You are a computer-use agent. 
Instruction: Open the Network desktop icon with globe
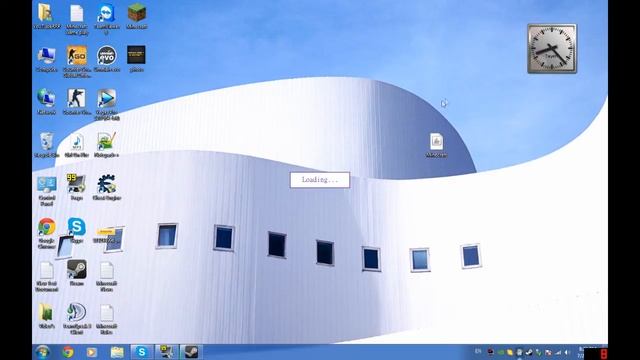[x=47, y=102]
